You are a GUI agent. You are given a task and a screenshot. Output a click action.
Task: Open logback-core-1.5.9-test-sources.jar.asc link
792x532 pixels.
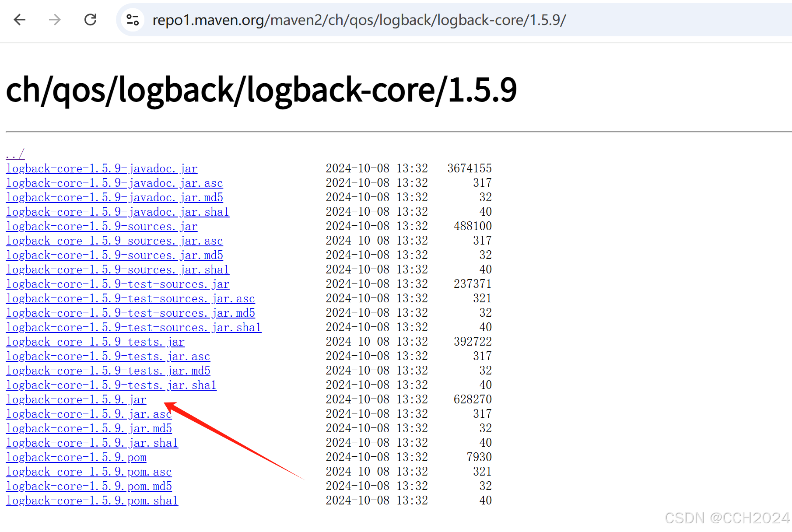tap(130, 298)
